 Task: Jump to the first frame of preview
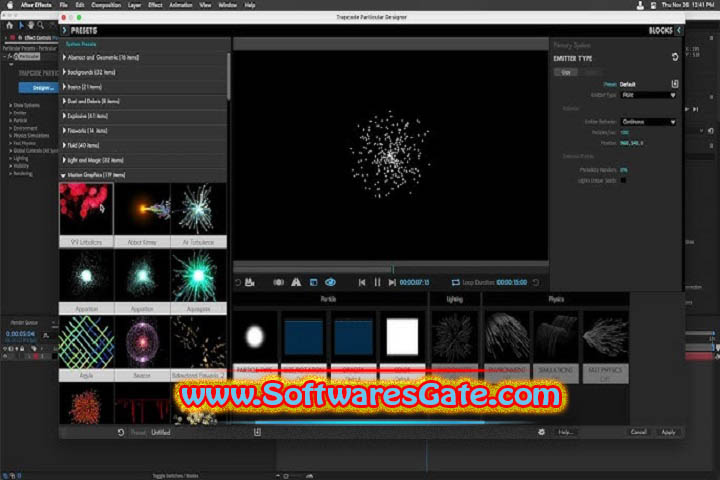point(362,282)
